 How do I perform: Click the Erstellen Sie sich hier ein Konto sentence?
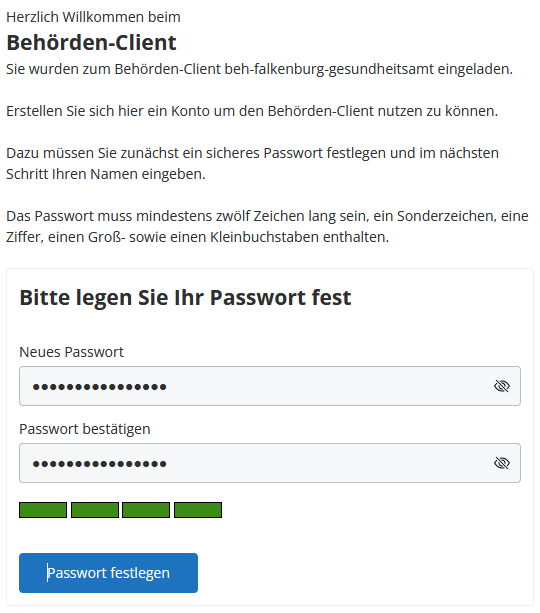coord(252,111)
